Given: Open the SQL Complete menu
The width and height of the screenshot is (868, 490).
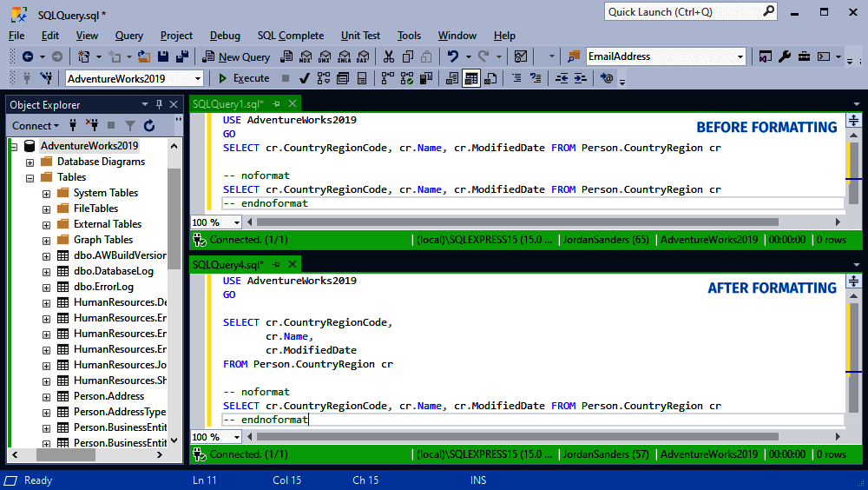Looking at the screenshot, I should (290, 36).
